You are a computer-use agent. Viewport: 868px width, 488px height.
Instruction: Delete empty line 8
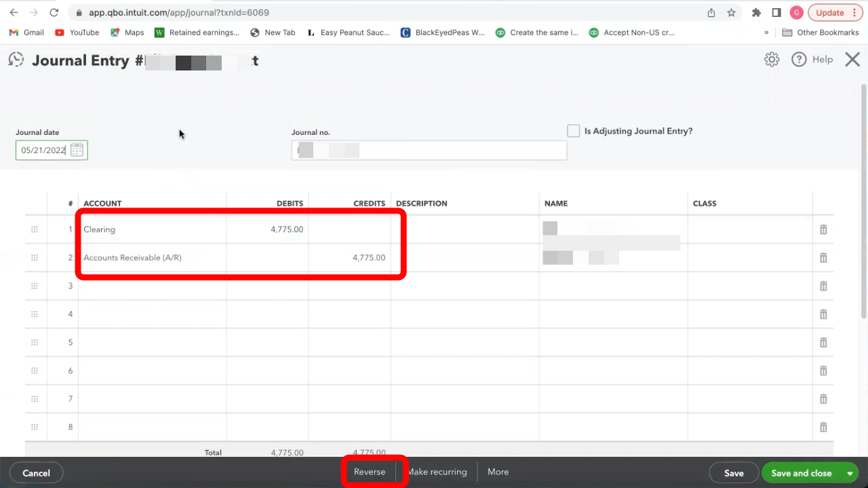coord(823,427)
